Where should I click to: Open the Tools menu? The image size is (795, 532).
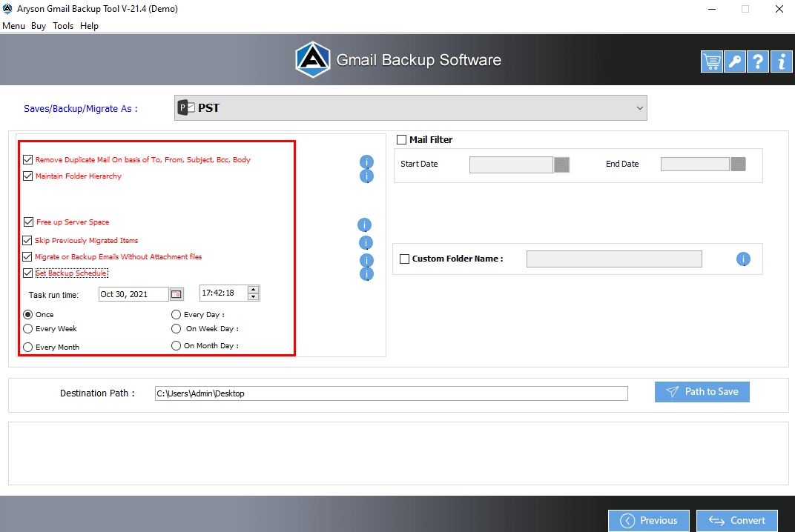coord(63,26)
